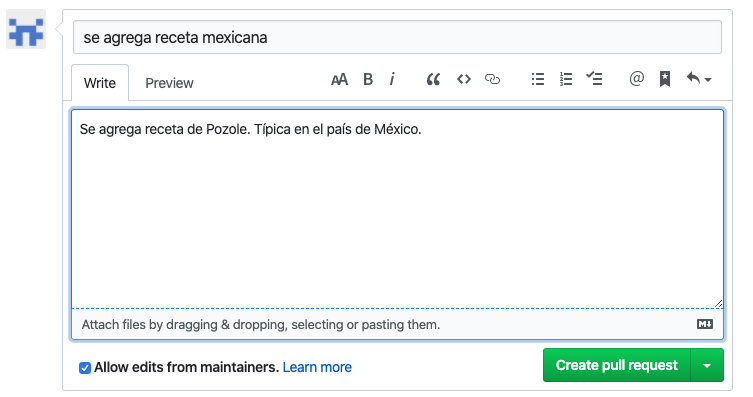Apply italic text formatting

coord(392,79)
